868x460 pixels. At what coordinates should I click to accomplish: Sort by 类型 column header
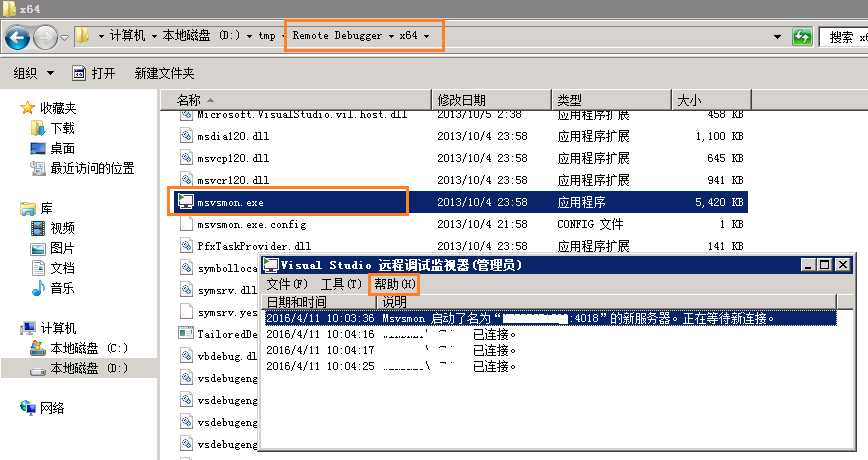click(611, 100)
